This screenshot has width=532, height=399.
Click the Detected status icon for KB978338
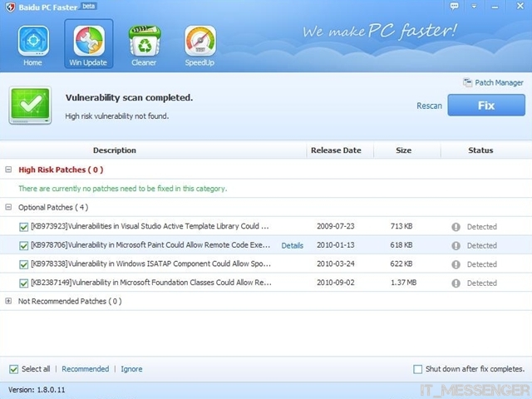point(456,264)
